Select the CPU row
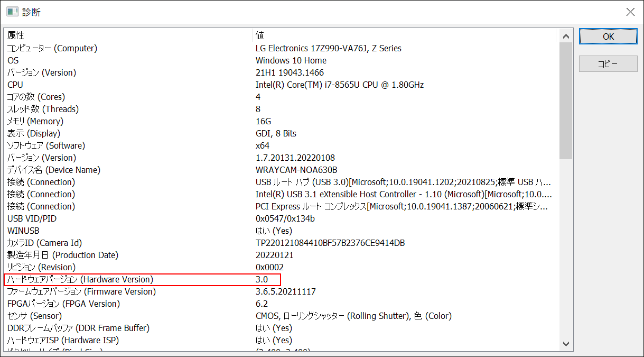 [15, 85]
